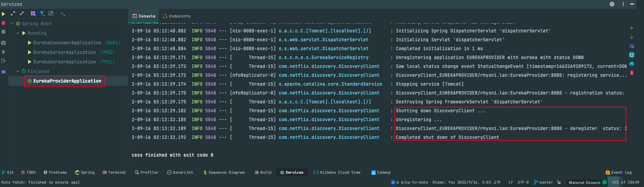Image resolution: width=644 pixels, height=187 pixels.
Task: Collapse the Finished group node
Action: (x=18, y=71)
